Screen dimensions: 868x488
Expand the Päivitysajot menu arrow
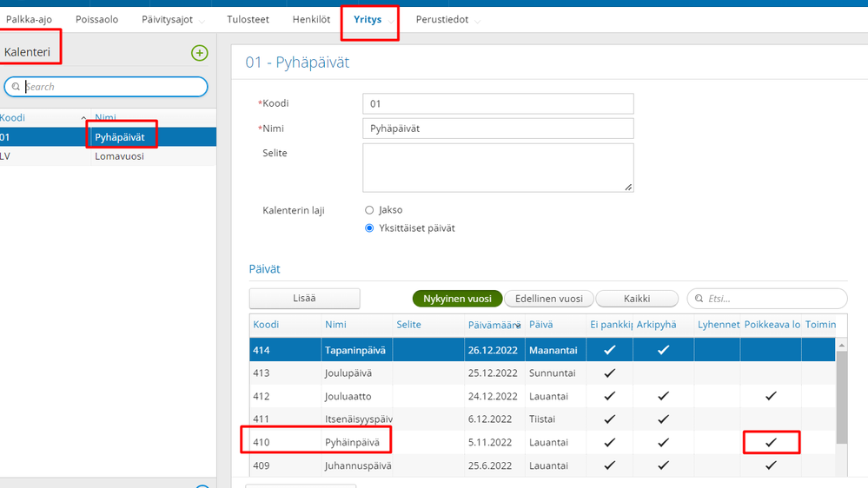click(x=202, y=22)
